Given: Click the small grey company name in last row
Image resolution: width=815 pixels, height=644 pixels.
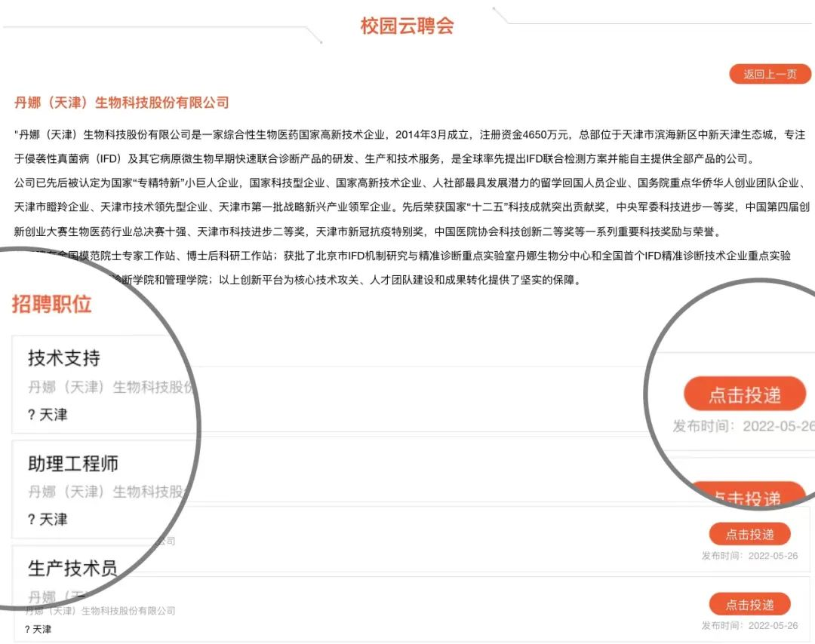Looking at the screenshot, I should tap(101, 611).
